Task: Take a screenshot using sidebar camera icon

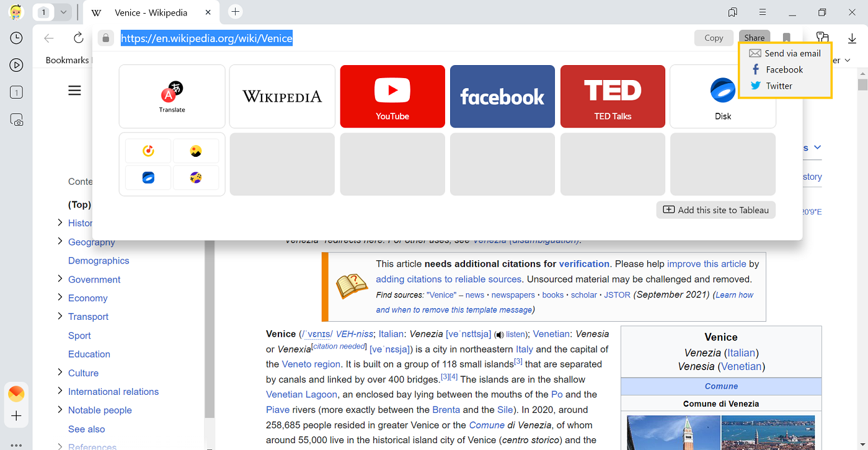Action: 17,120
